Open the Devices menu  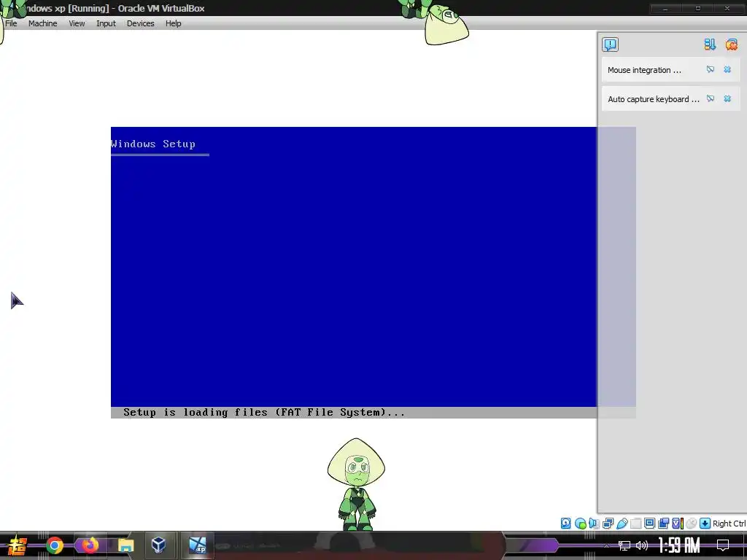coord(141,23)
